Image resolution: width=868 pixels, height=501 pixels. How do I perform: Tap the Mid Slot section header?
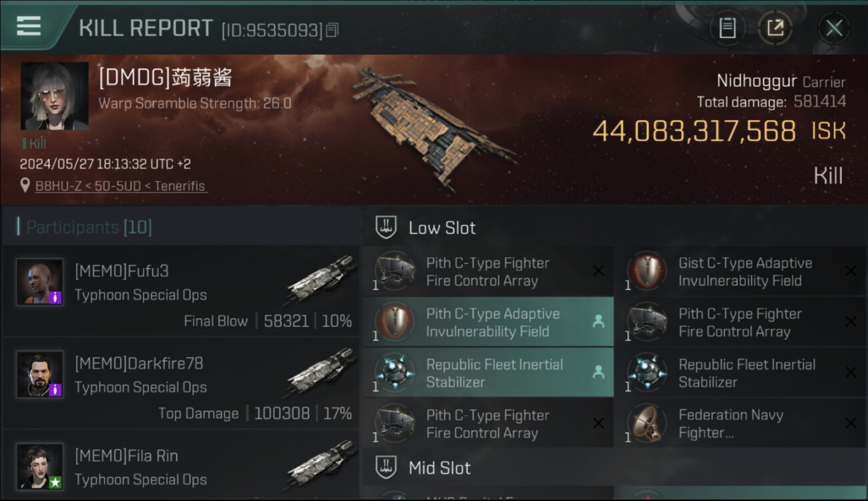(x=439, y=468)
